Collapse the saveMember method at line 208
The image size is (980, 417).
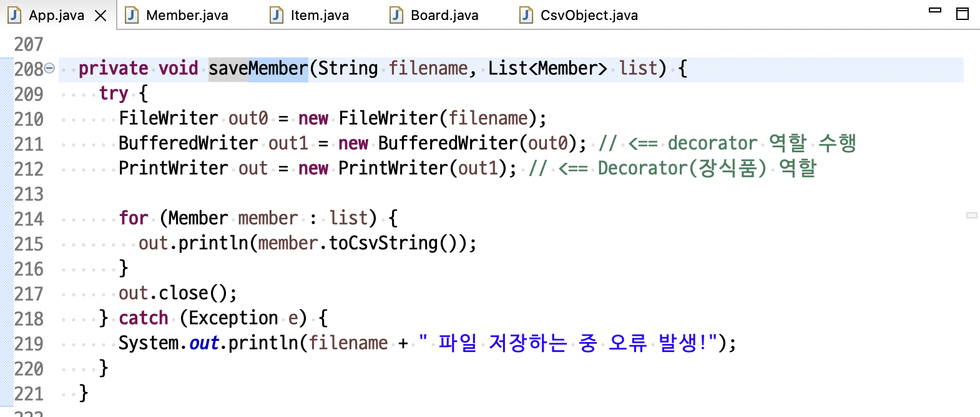[x=49, y=69]
